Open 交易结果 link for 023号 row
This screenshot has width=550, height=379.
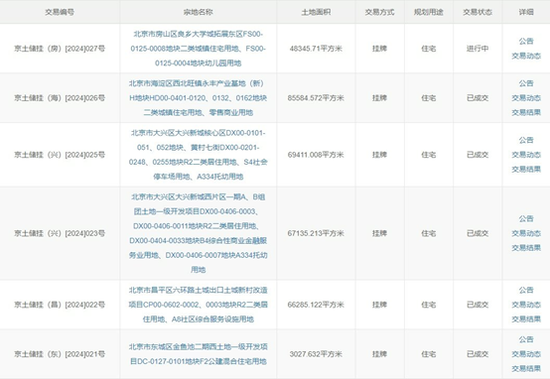click(526, 248)
